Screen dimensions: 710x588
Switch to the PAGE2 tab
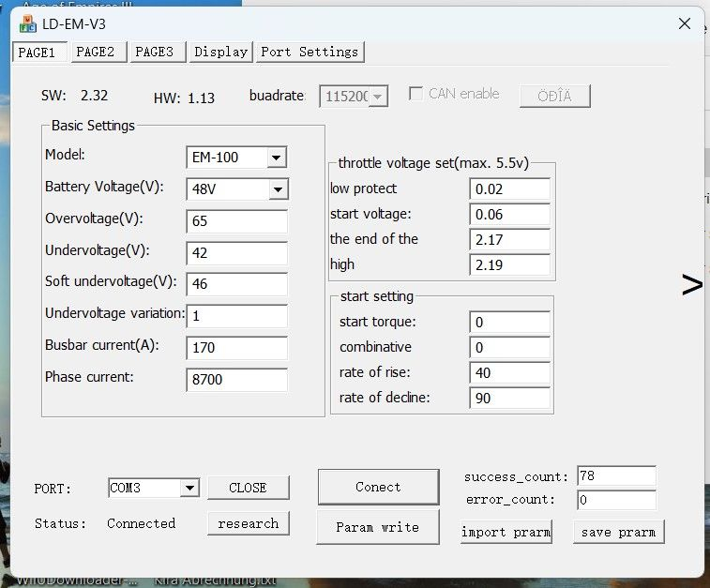pyautogui.click(x=95, y=53)
